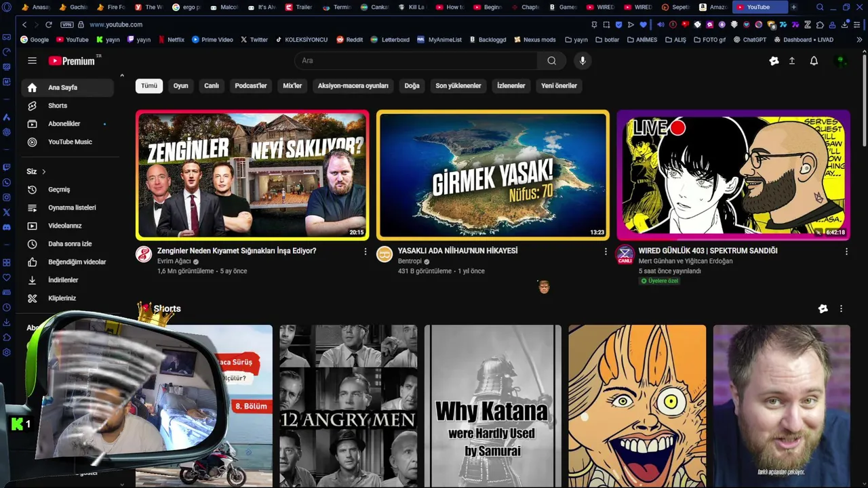Open Twitch in Opera sidebar

point(7,167)
